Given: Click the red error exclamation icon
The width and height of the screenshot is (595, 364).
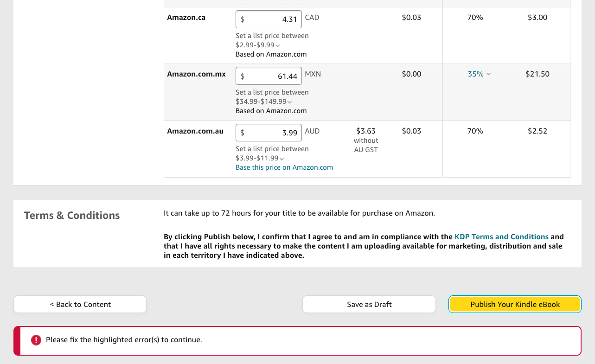Looking at the screenshot, I should [x=36, y=340].
